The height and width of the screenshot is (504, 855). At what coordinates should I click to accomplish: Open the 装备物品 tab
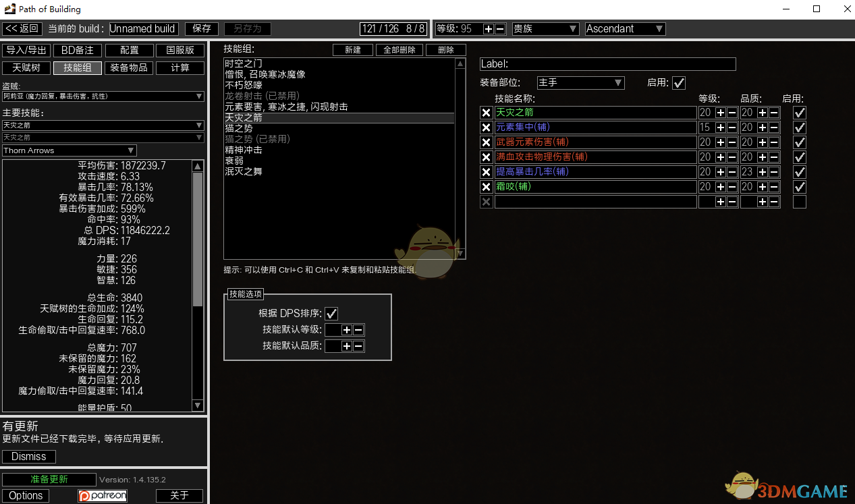click(x=129, y=68)
